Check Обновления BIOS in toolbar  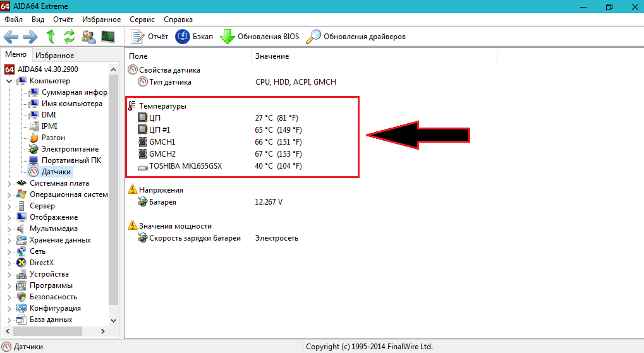point(260,37)
